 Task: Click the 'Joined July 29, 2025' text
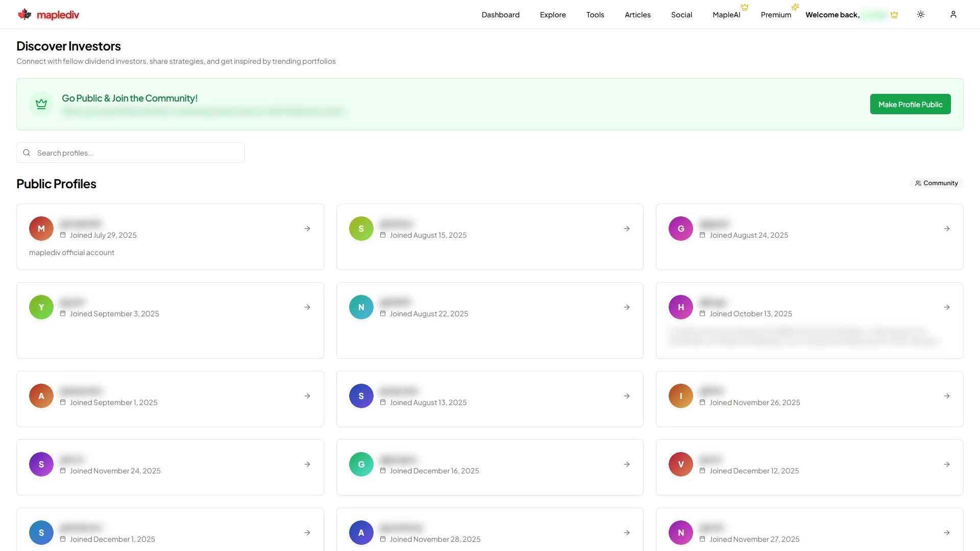coord(103,235)
